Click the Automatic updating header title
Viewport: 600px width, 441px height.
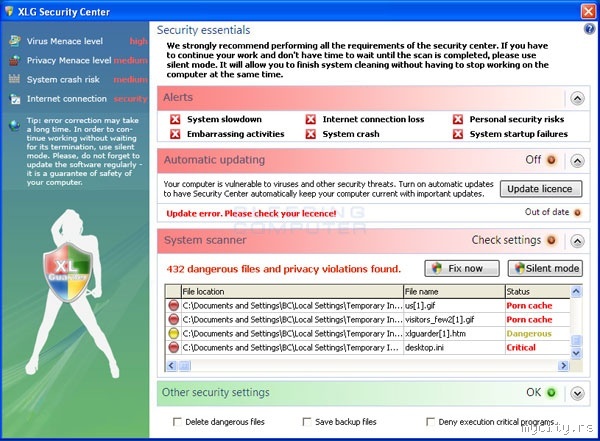pos(214,160)
